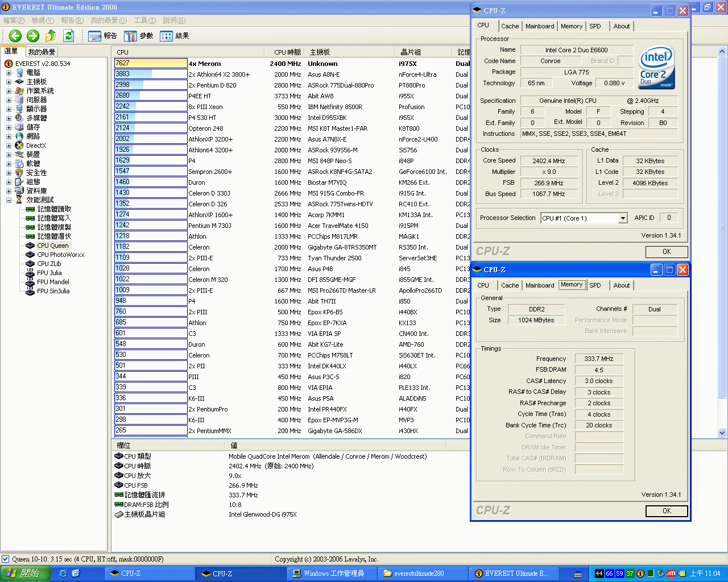Viewport: 728px width, 582px height.
Task: Select FPU SinJulia benchmark in tree
Action: pyautogui.click(x=53, y=291)
